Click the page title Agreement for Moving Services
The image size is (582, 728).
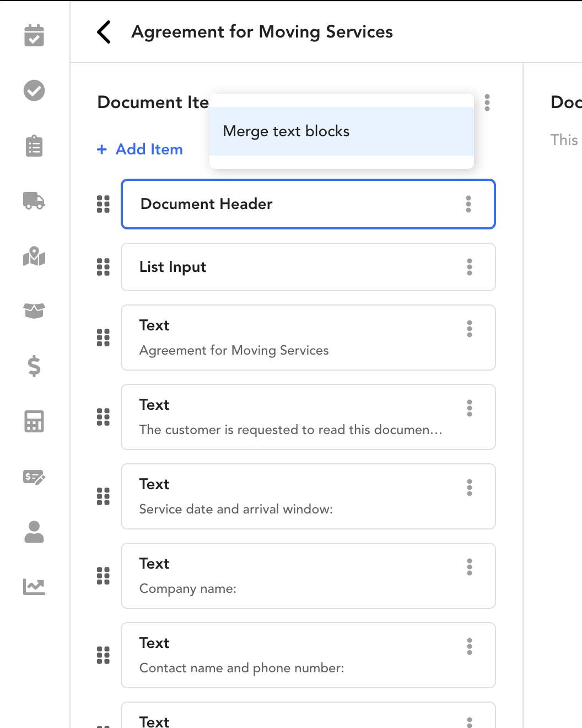click(262, 32)
